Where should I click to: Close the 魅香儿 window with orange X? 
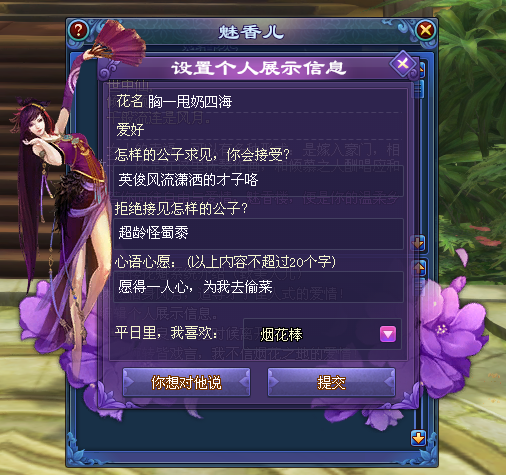(x=426, y=31)
